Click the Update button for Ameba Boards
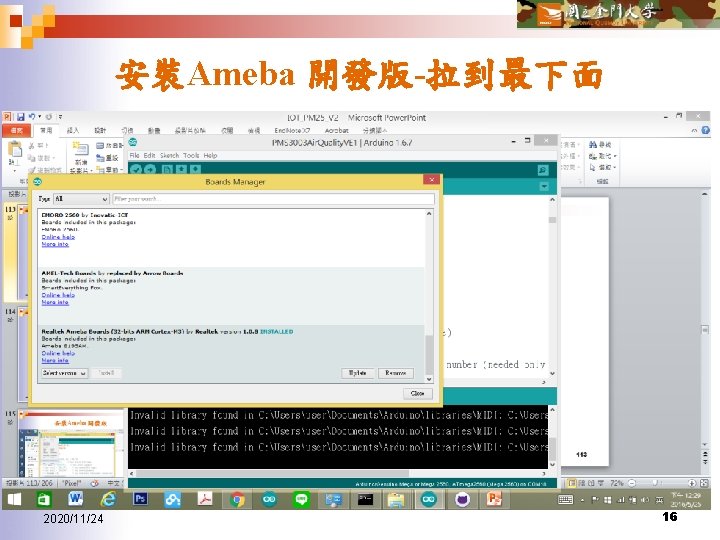Screen dimensions: 720x540 [x=358, y=373]
